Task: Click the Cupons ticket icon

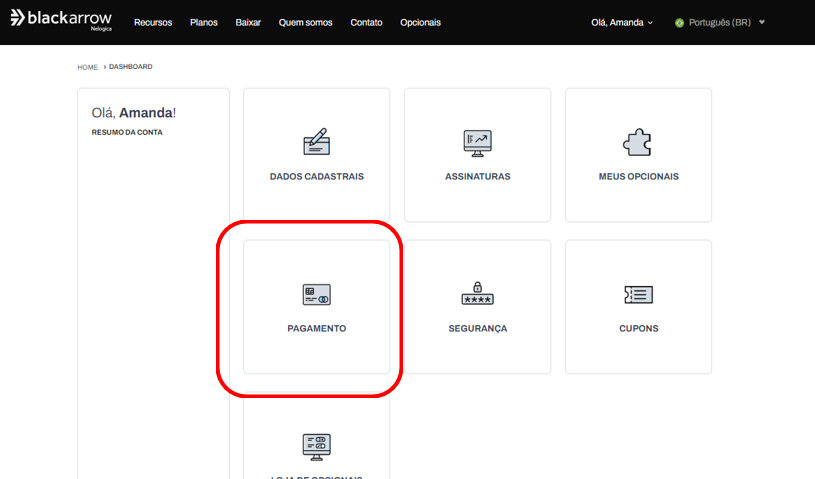Action: point(638,294)
